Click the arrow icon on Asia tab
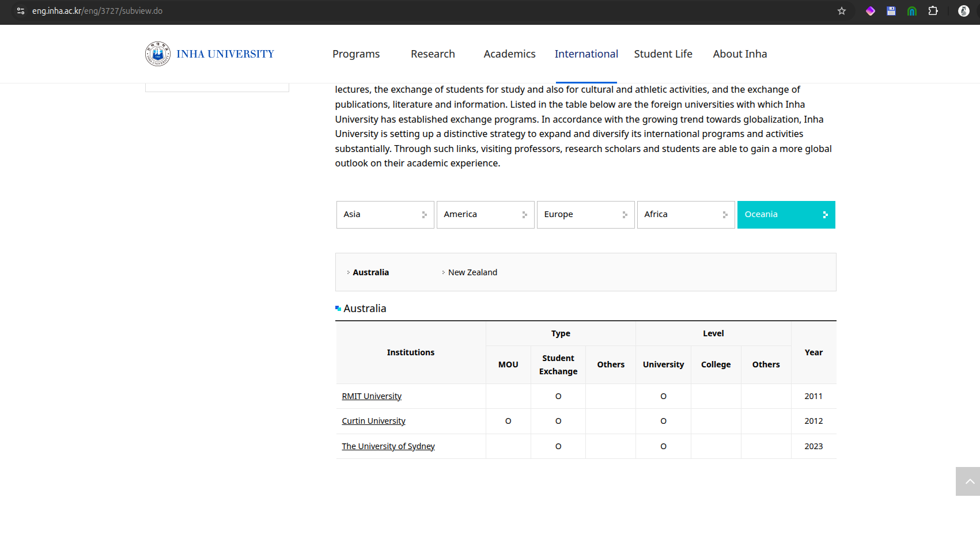This screenshot has width=980, height=543. point(424,215)
